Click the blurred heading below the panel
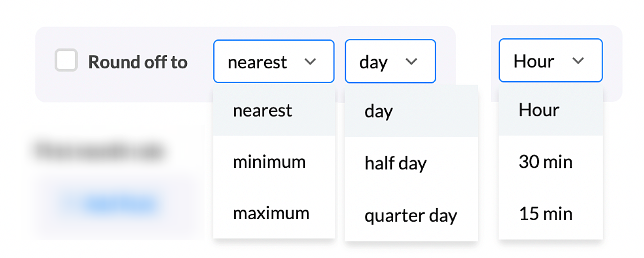 click(x=100, y=150)
